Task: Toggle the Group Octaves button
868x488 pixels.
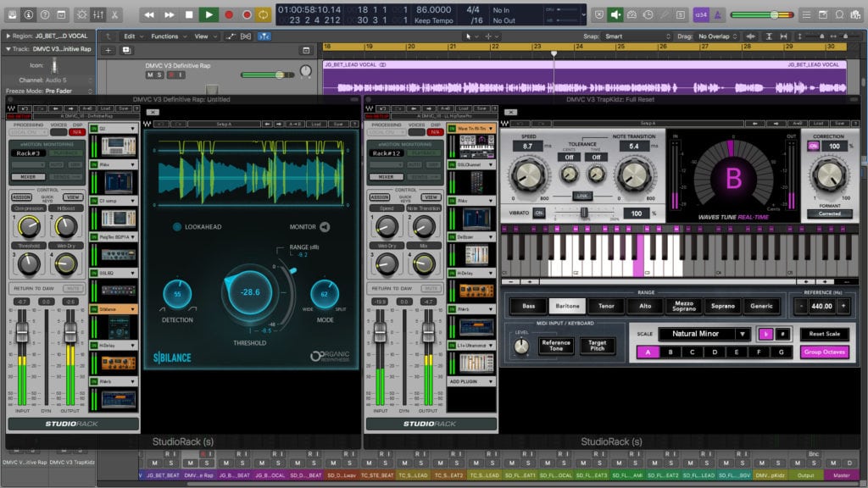Action: 824,352
